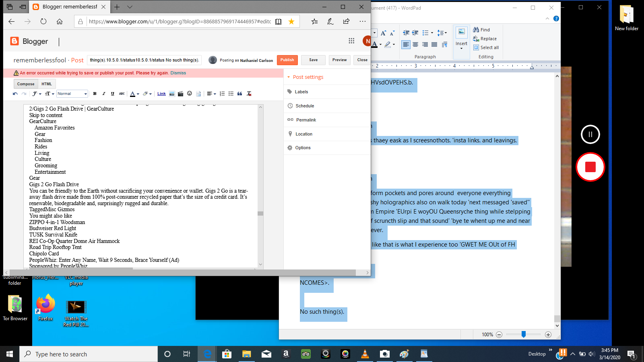
Task: Open WordPad paragraph settings icon
Action: tap(444, 45)
